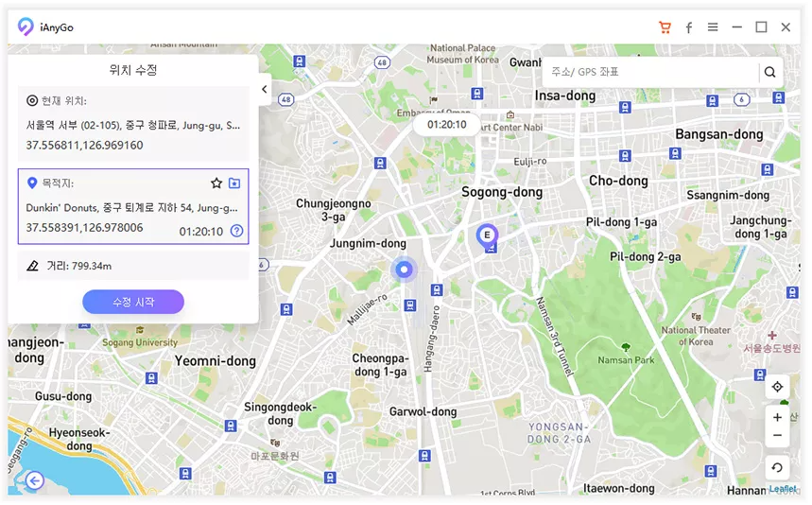Click the distance value 799.34m
812x505 pixels.
click(x=92, y=266)
